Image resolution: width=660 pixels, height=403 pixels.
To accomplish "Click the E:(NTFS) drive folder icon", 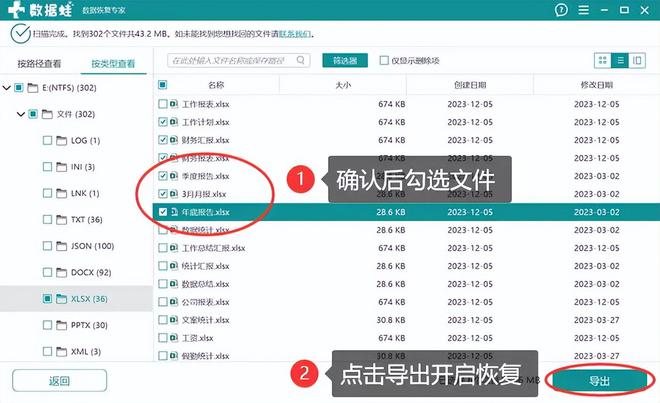I will [x=33, y=88].
